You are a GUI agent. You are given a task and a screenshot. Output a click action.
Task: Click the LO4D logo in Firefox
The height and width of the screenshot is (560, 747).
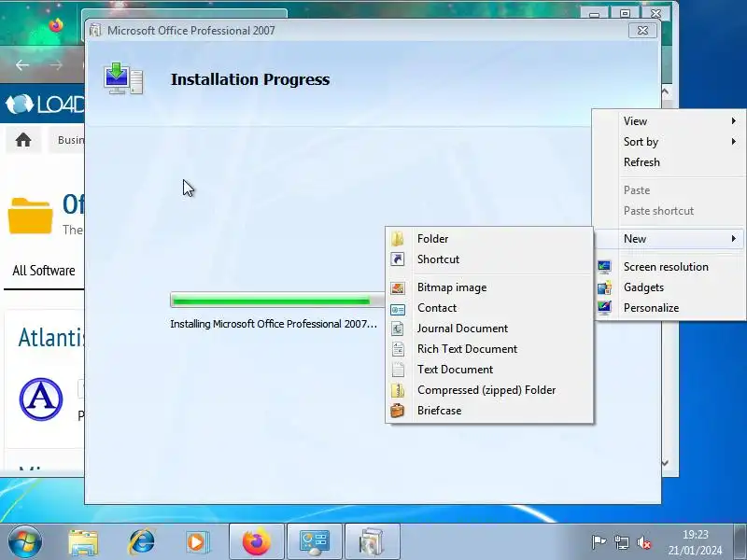(45, 105)
